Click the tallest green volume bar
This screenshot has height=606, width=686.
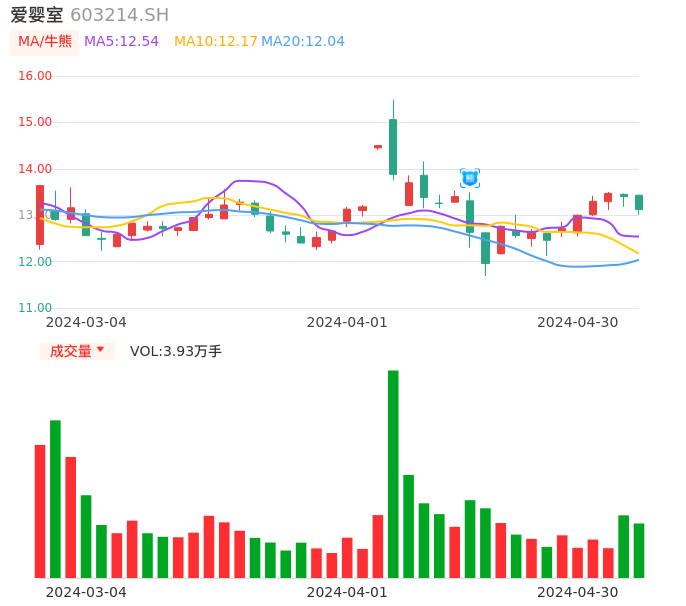click(393, 473)
